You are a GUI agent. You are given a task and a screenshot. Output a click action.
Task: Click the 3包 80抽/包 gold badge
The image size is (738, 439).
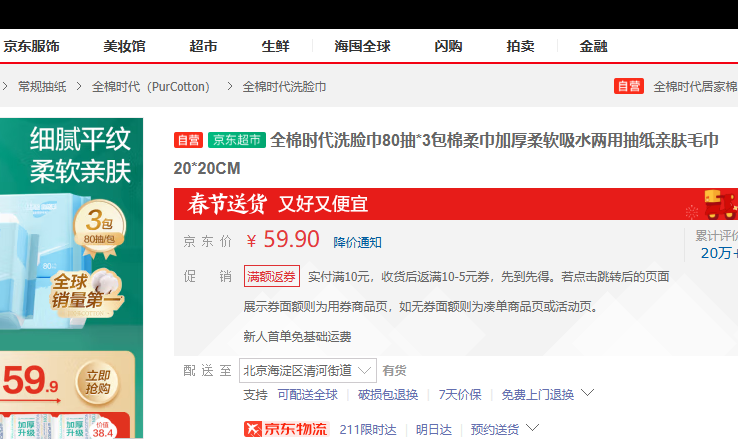99,229
